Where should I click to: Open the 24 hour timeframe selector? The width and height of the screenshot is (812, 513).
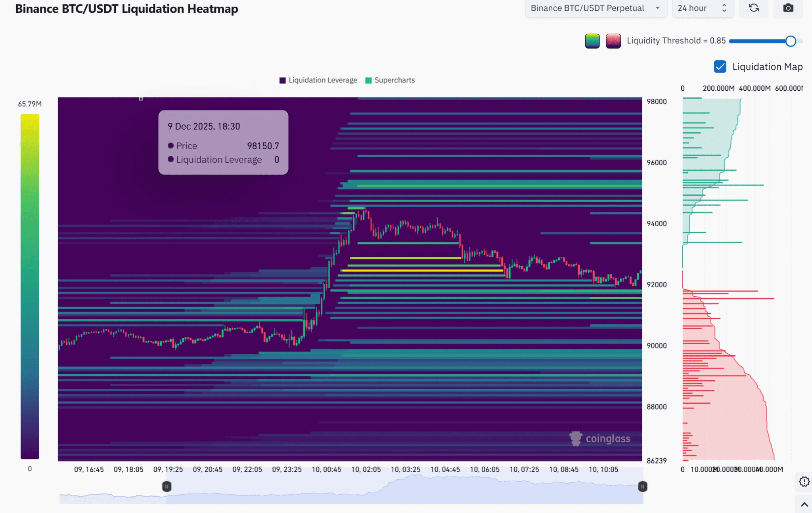point(692,8)
